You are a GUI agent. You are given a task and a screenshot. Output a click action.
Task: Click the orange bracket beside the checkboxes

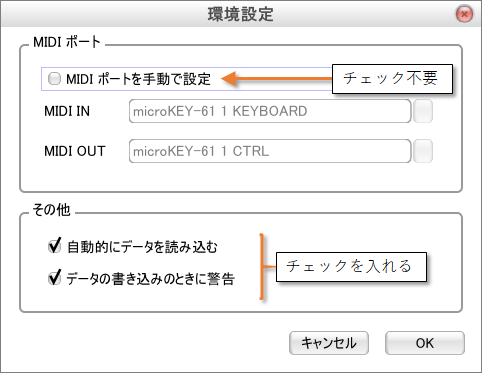(x=267, y=267)
